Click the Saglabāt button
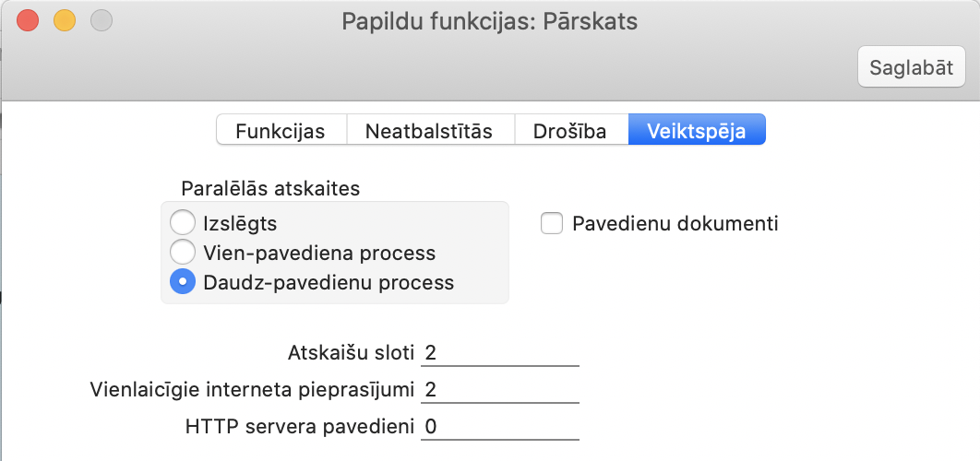The width and height of the screenshot is (980, 461). 912,67
